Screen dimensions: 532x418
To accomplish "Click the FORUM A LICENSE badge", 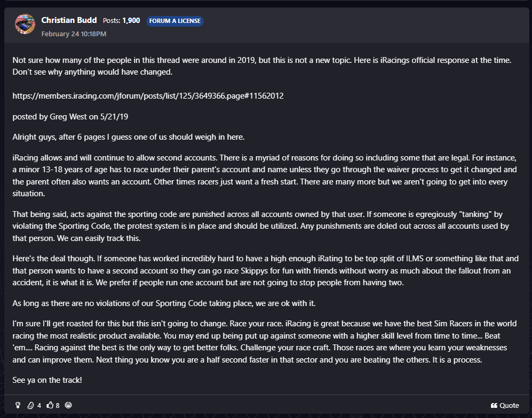I will coord(174,21).
